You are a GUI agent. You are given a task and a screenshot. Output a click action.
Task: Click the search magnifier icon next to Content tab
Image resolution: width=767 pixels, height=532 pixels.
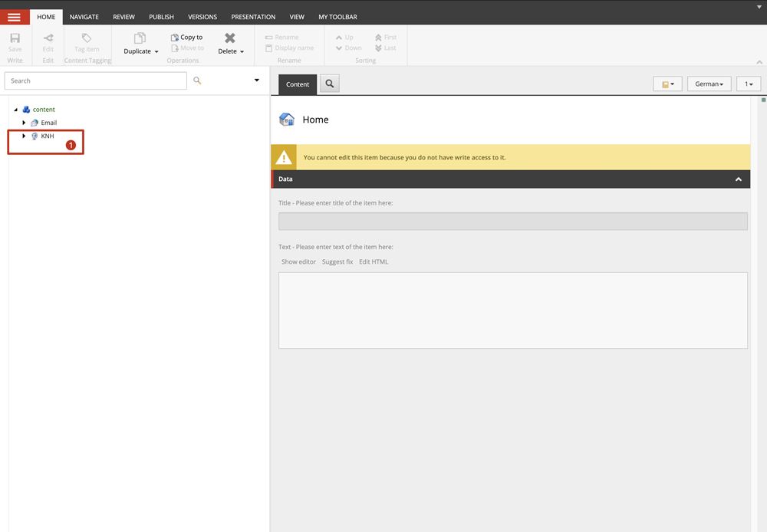(x=329, y=84)
